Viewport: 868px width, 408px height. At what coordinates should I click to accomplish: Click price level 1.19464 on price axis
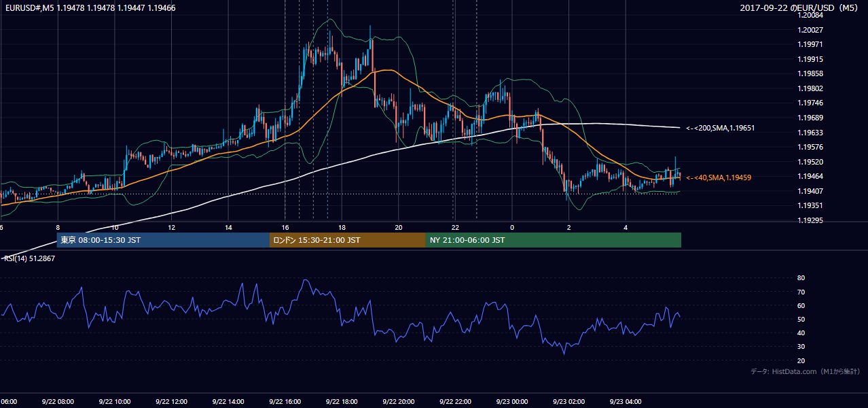(811, 176)
